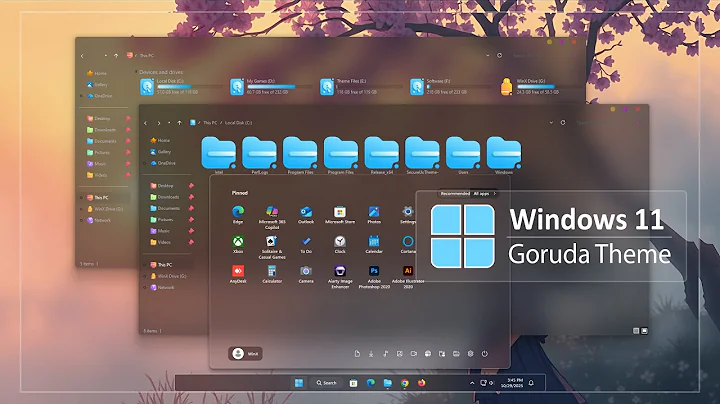Open the WinX user account button

click(245, 354)
